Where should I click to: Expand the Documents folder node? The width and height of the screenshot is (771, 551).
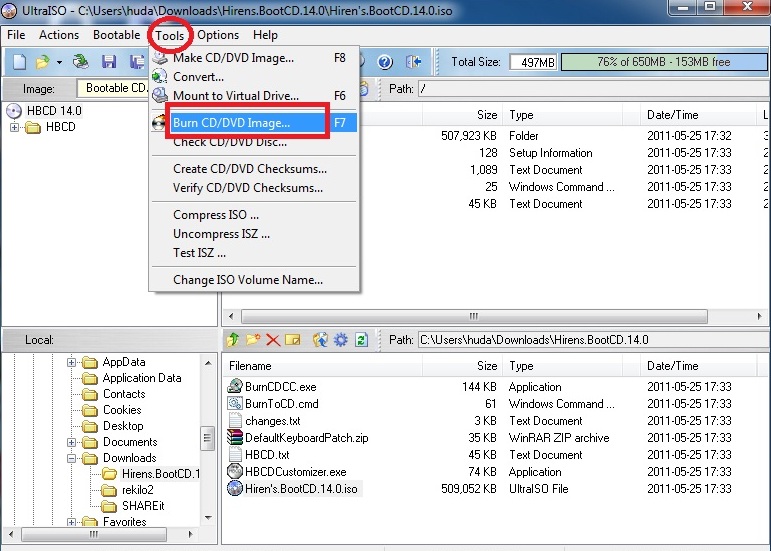(x=71, y=442)
